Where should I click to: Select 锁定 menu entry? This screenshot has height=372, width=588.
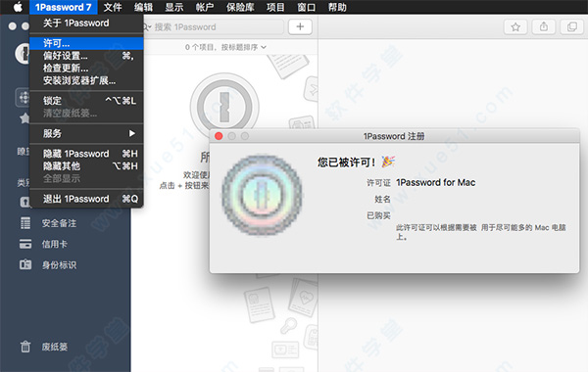86,101
